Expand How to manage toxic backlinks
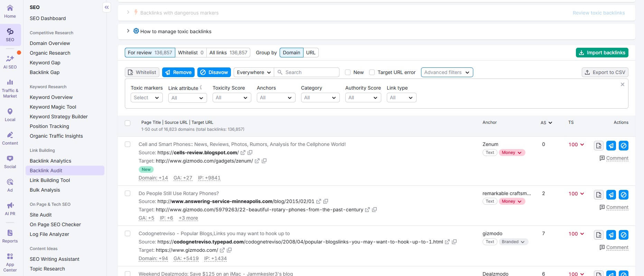Image resolution: width=644 pixels, height=276 pixels. [128, 31]
